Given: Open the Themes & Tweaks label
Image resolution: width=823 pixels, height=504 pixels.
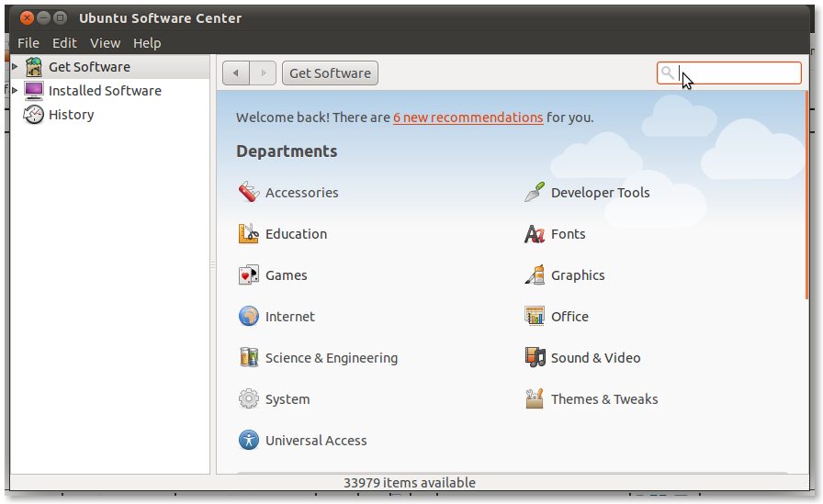Looking at the screenshot, I should pyautogui.click(x=604, y=399).
